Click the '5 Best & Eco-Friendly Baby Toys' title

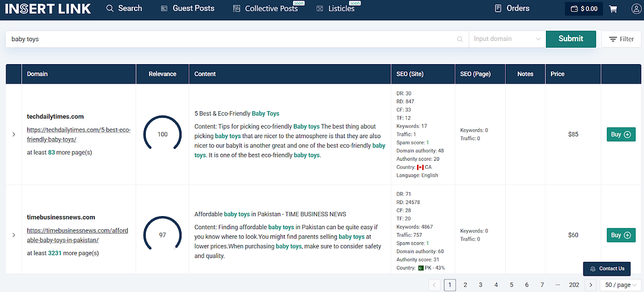236,113
